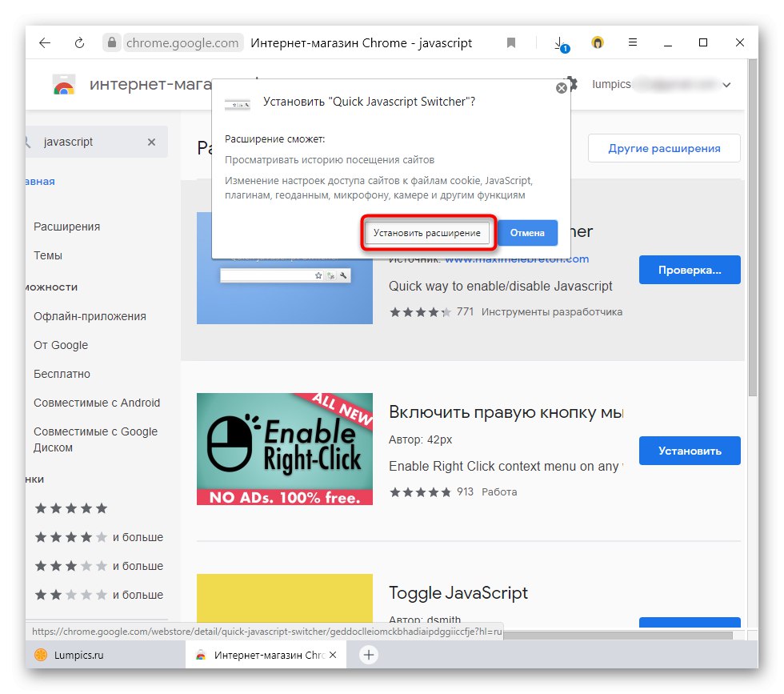Click the search magnifier icon

(29, 142)
